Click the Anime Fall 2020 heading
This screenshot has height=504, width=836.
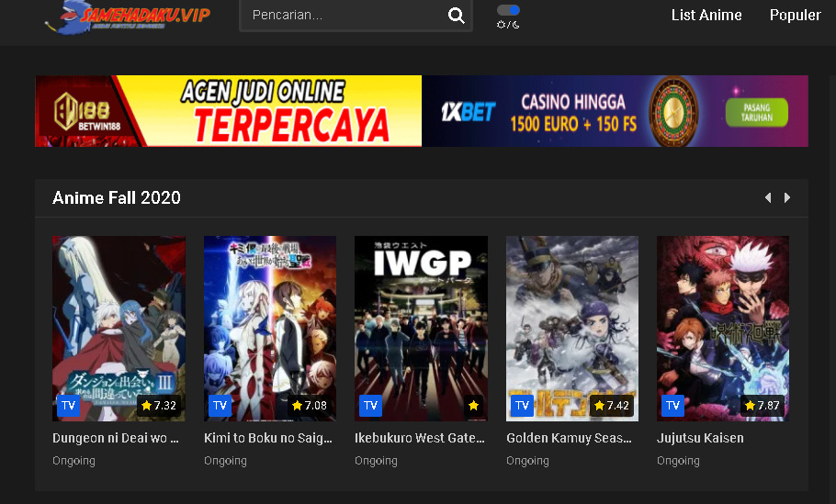click(117, 197)
